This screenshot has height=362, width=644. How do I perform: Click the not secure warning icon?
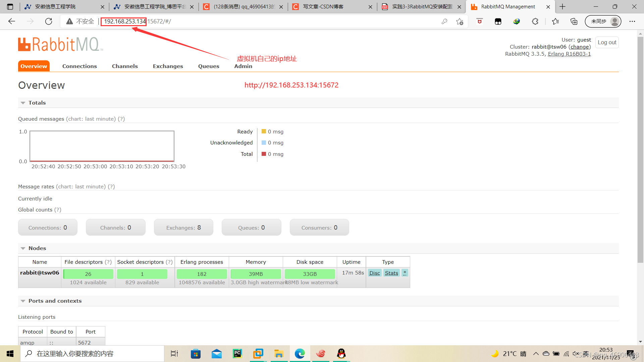tap(69, 21)
